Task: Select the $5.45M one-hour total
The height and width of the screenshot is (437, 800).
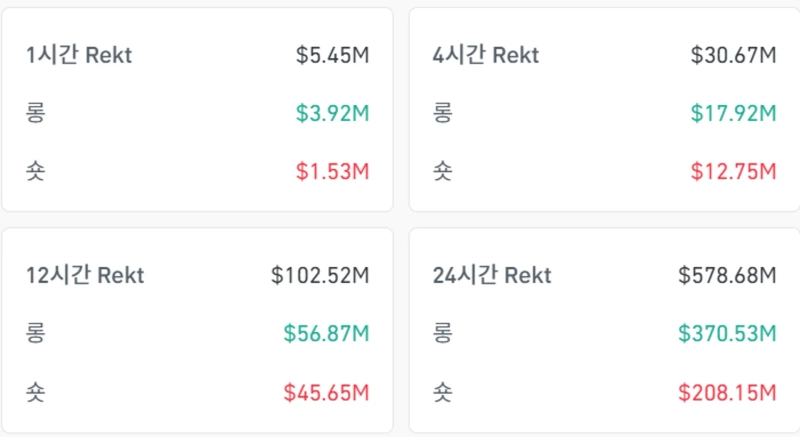Action: tap(332, 55)
